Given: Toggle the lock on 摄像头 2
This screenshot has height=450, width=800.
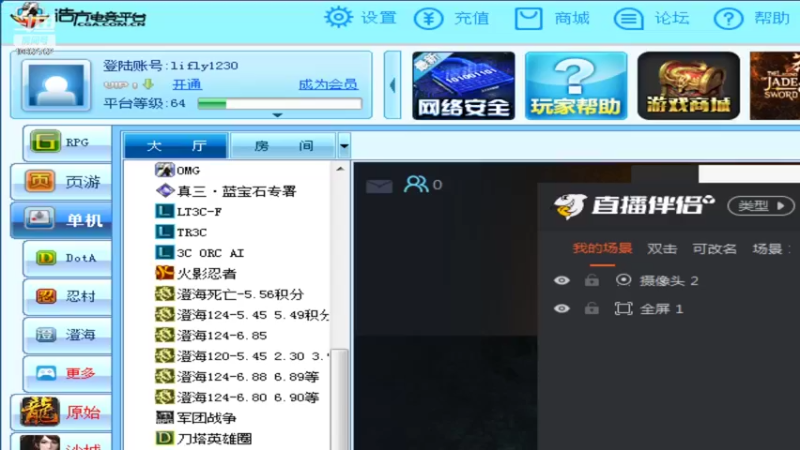Looking at the screenshot, I should click(x=592, y=280).
